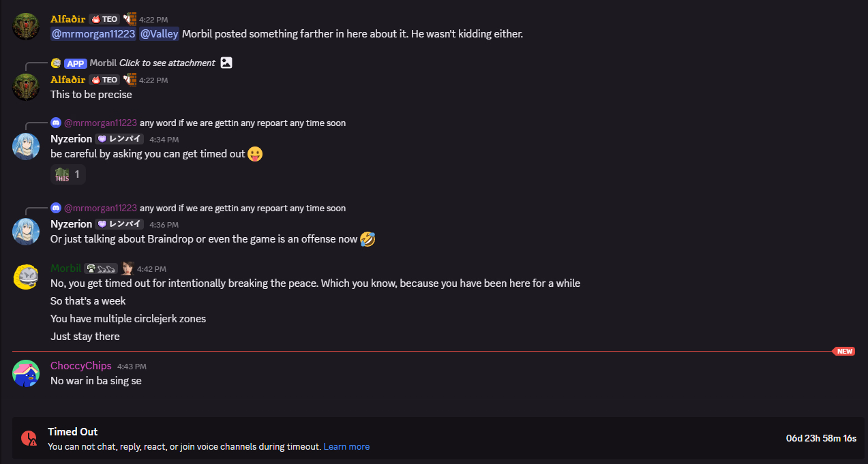Click Nyzerion's avatar beside the 4:34 PM message

coord(26,146)
